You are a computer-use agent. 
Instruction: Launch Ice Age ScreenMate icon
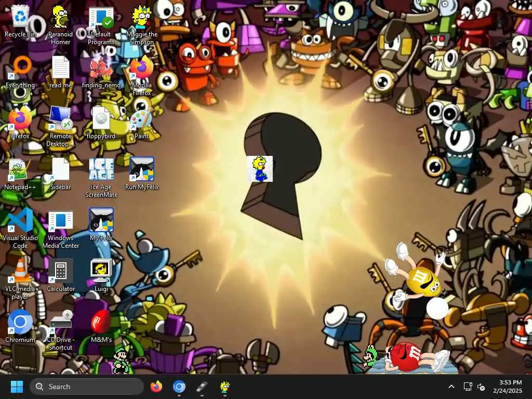click(101, 177)
